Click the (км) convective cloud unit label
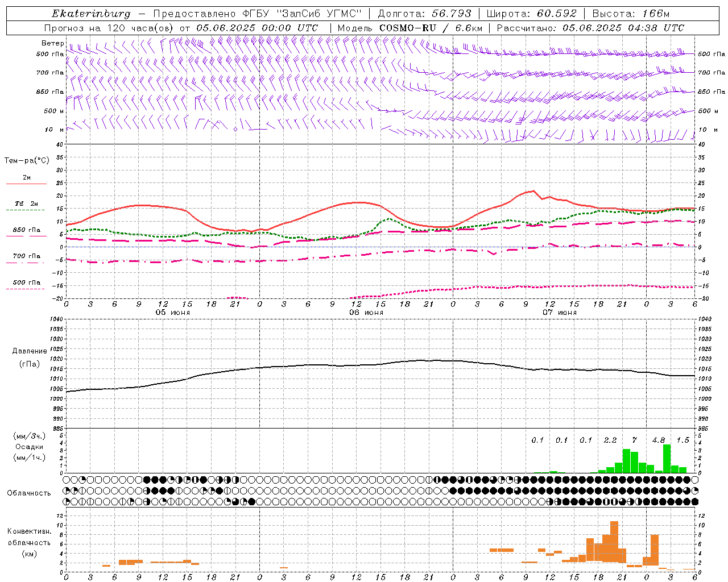 [29, 554]
